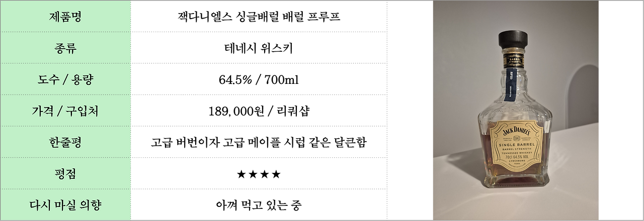Select the review '고급 버번이자 고급 메이플 시럽 같은 달큰함'
The height and width of the screenshot is (221, 644).
coord(259,143)
